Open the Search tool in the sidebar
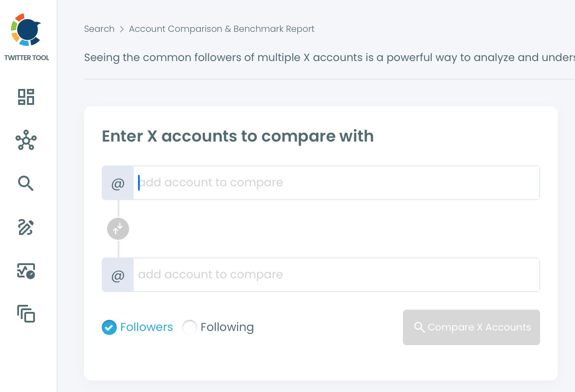This screenshot has width=575, height=392. tap(26, 183)
